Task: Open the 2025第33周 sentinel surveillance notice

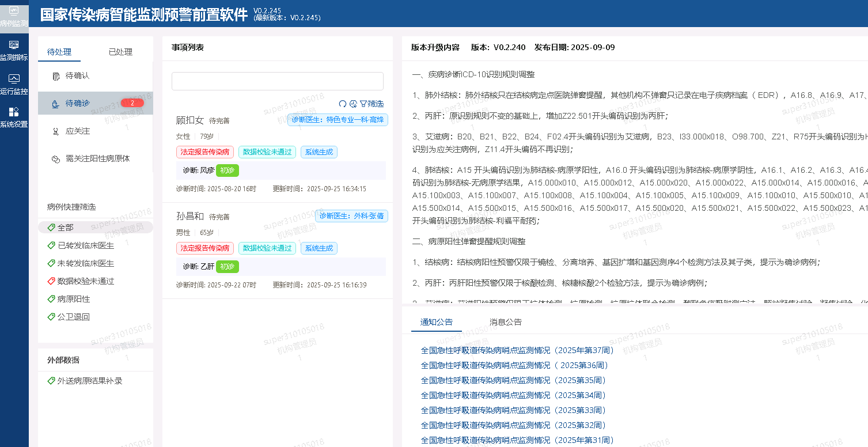Action: tap(514, 410)
